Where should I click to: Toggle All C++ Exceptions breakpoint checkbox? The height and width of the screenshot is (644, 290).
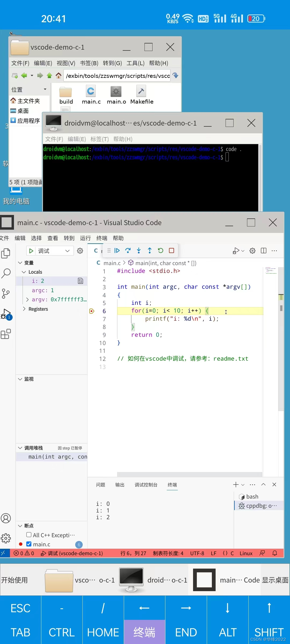coord(29,535)
